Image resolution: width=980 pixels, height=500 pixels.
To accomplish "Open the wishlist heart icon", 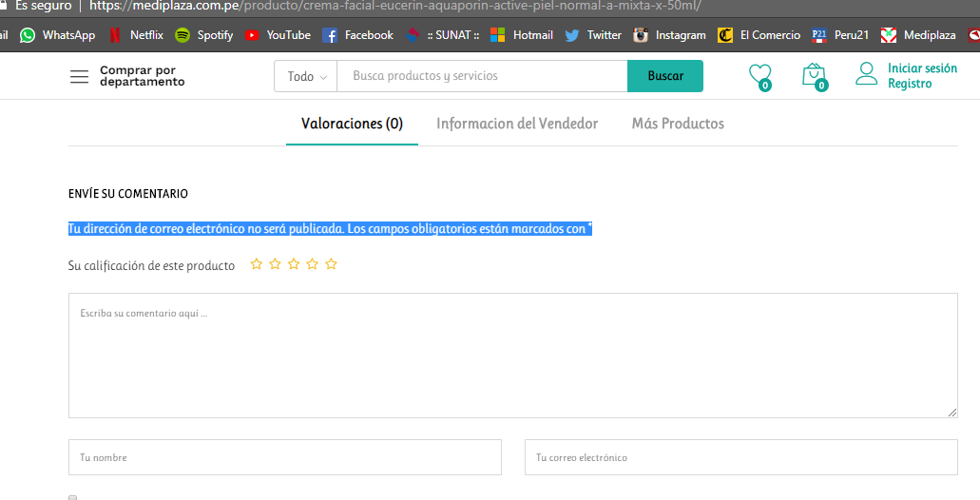I will 760,76.
